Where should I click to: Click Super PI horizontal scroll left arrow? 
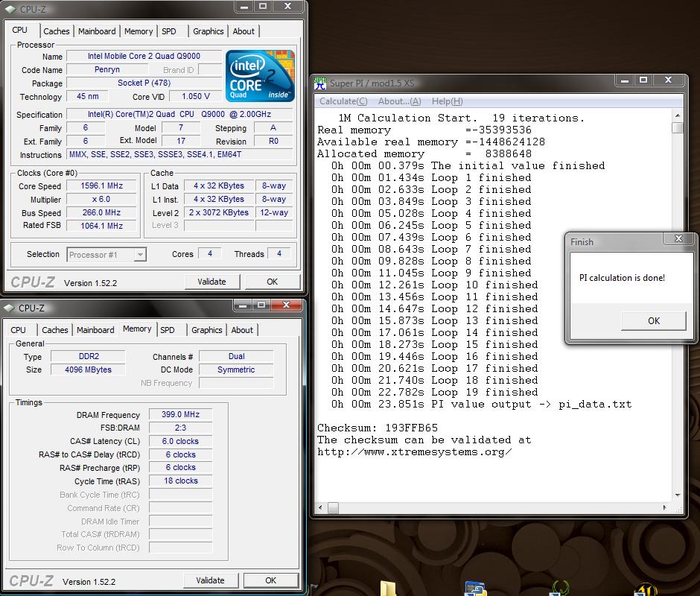click(320, 507)
